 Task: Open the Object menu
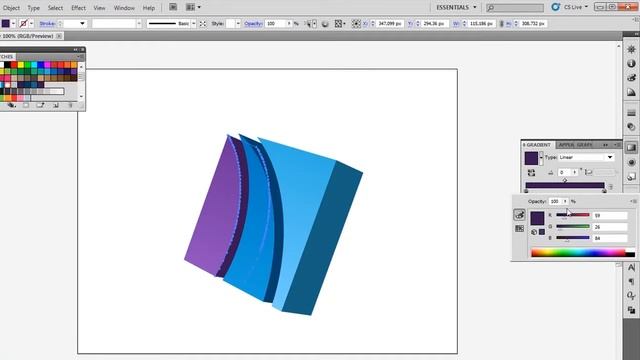pyautogui.click(x=11, y=8)
